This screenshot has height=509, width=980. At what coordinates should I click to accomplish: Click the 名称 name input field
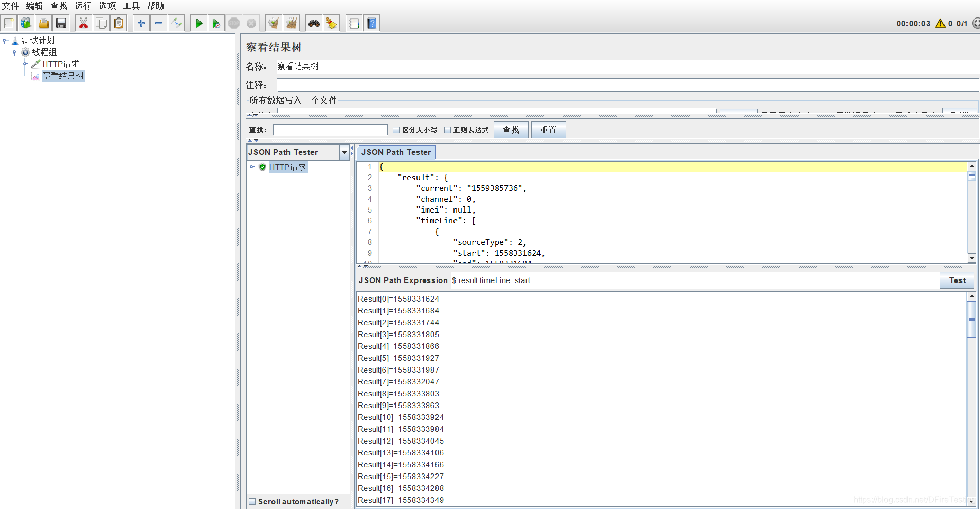tap(627, 66)
